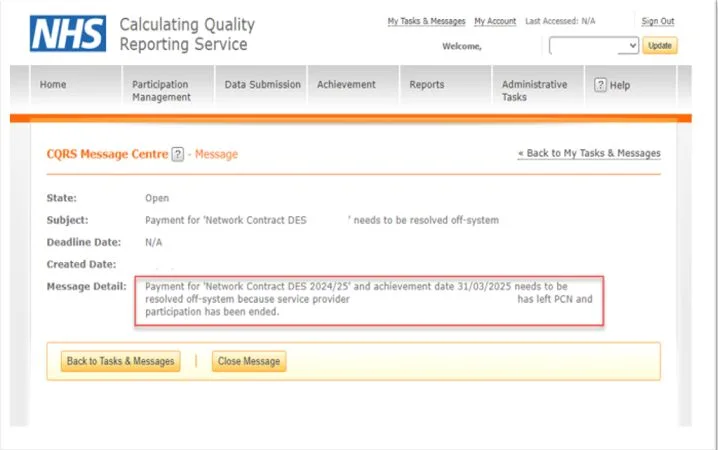Screen dimensions: 718x450
Task: Follow the « Back to My Tasks & Messages link
Action: pyautogui.click(x=589, y=153)
